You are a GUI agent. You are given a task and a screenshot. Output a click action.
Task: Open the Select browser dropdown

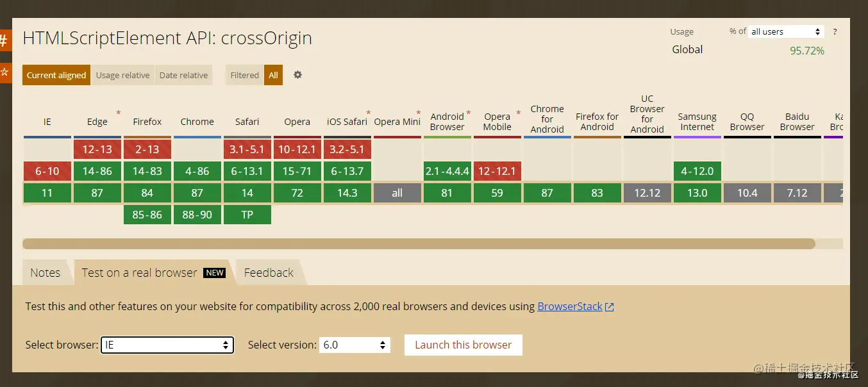[x=167, y=345]
